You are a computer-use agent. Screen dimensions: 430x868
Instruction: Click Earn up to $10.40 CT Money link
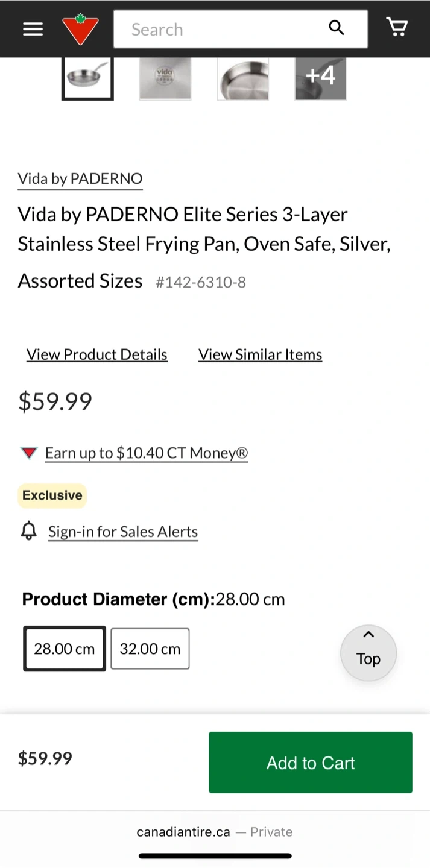[x=147, y=453]
